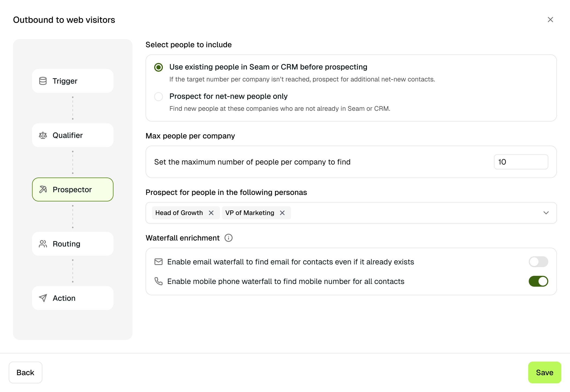Close the Outbound to web visitors dialog
The height and width of the screenshot is (392, 570).
[550, 20]
